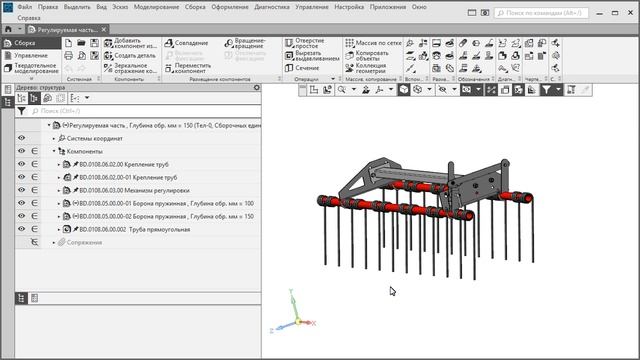Screen dimensions: 640x360
Task: Open Моделирование menu
Action: tap(156, 7)
